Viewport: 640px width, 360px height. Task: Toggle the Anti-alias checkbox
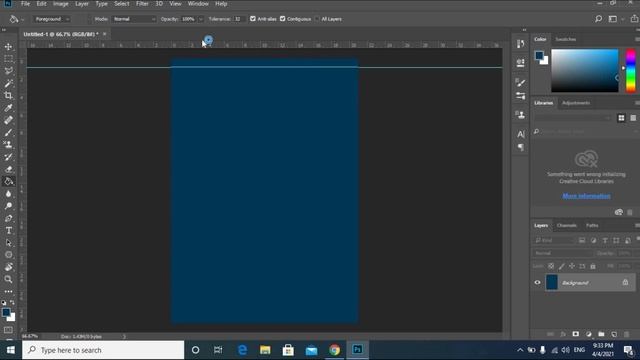tap(253, 19)
